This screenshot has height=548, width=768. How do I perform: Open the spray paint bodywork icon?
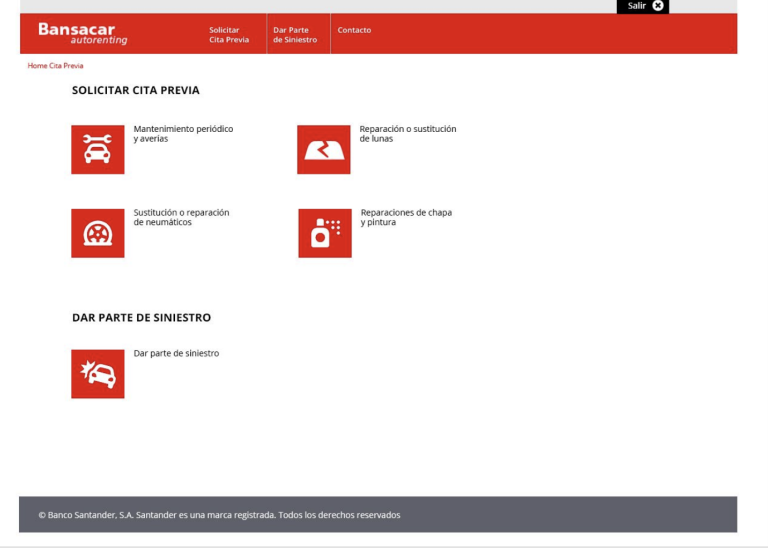(325, 233)
